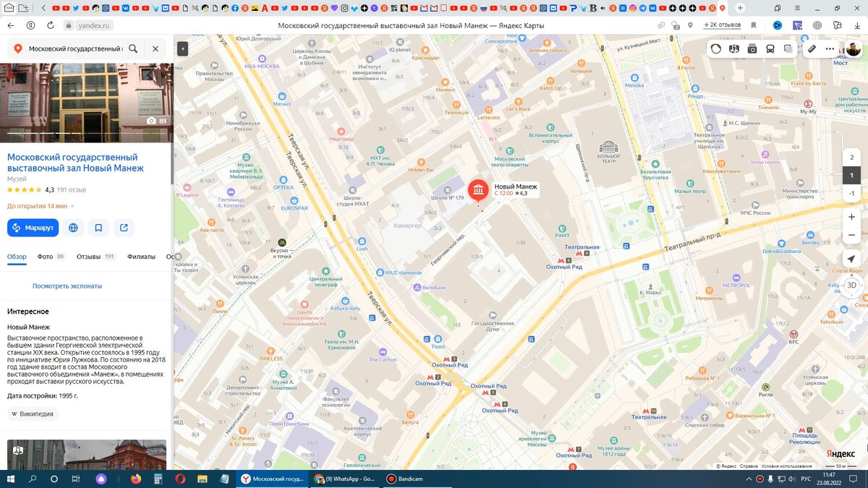Click the EUROSPAR marker on map
Viewport: 868px width, 488px height.
pos(294,204)
